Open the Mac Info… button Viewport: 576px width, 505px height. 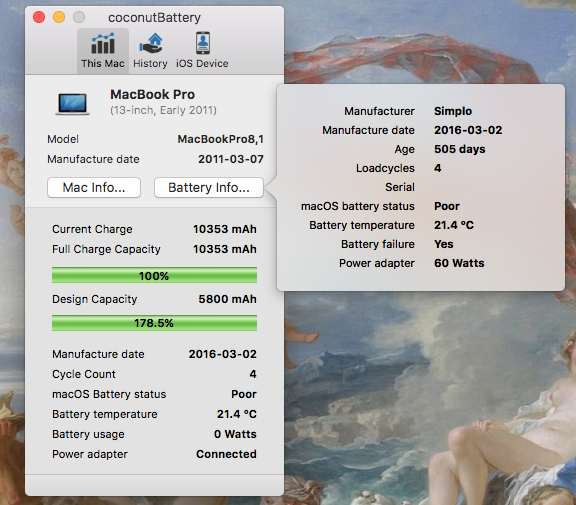coord(94,188)
